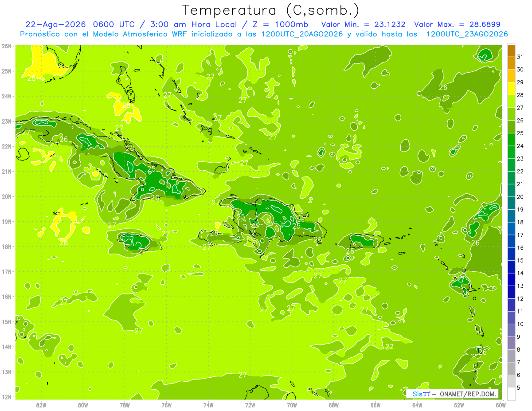This screenshot has height=411, width=532.
Task: Click the '80W' longitude axis label
Action: tap(83, 405)
